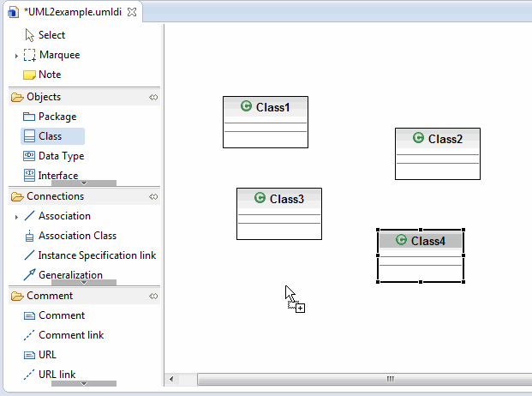Image resolution: width=532 pixels, height=396 pixels.
Task: Select the Association connection tool
Action: click(x=63, y=216)
